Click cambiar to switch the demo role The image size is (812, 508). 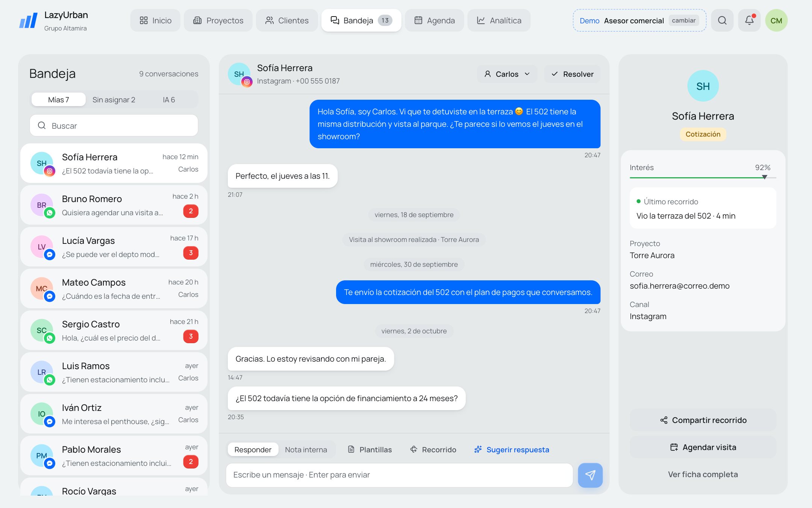[x=683, y=20]
